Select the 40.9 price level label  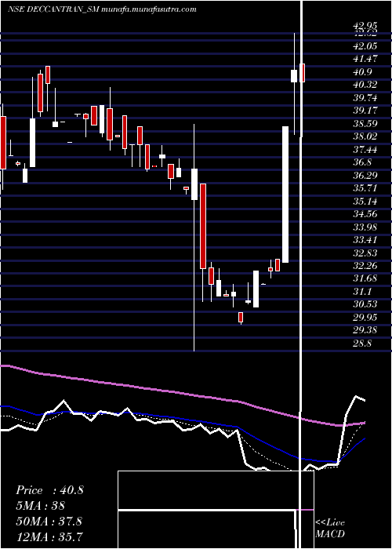pos(363,72)
